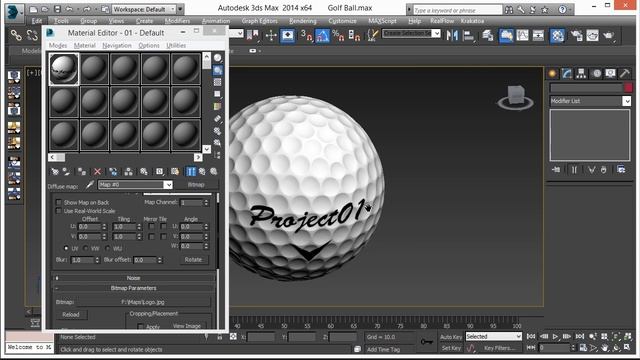Collapse the Bitmap Parameters rollout
This screenshot has width=640, height=360.
(x=133, y=288)
